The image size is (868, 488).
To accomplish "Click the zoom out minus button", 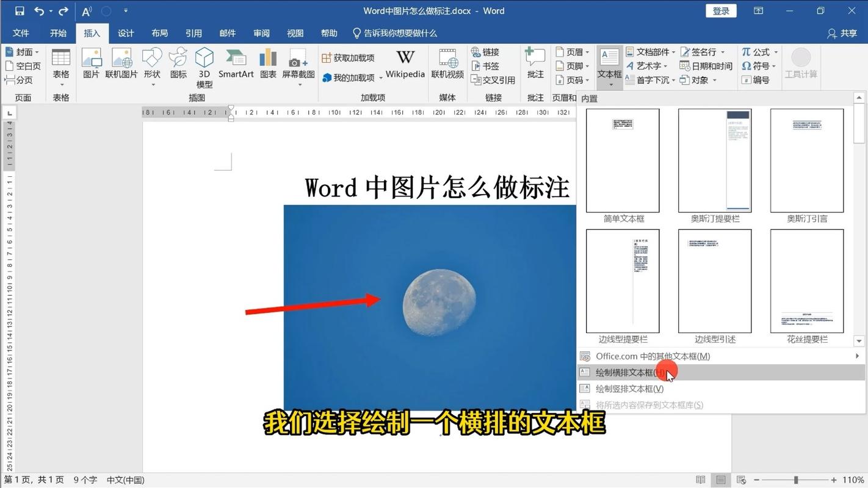I will [757, 480].
